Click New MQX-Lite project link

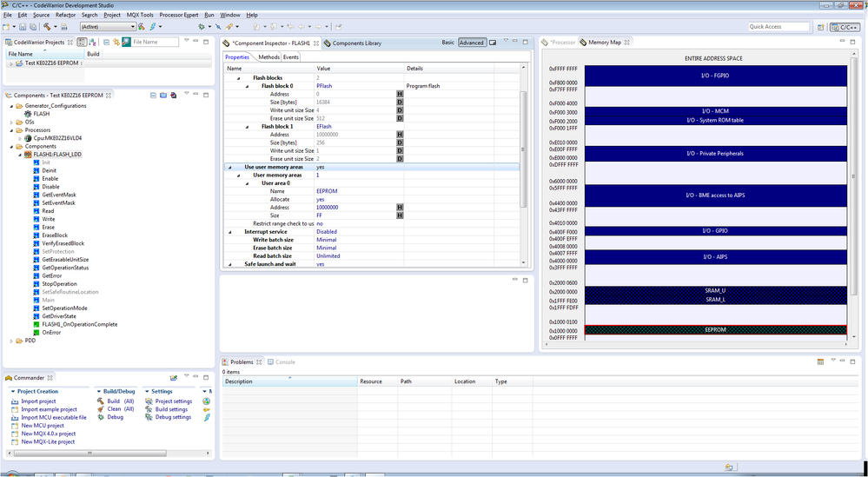pos(48,441)
